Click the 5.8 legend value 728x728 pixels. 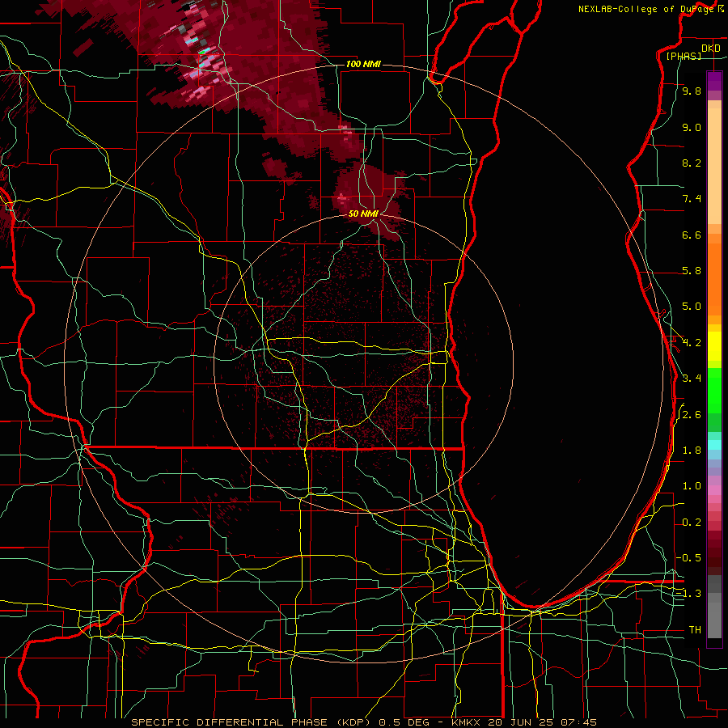click(692, 271)
